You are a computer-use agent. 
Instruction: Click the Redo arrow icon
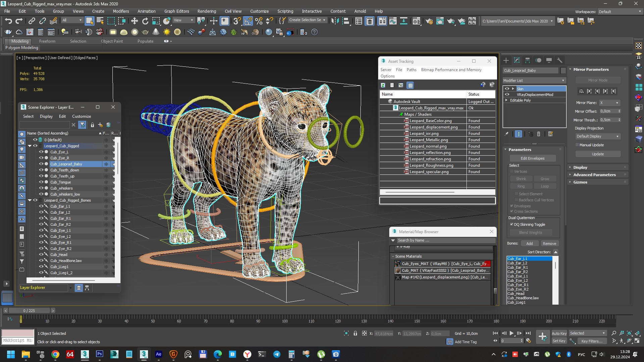pyautogui.click(x=19, y=21)
